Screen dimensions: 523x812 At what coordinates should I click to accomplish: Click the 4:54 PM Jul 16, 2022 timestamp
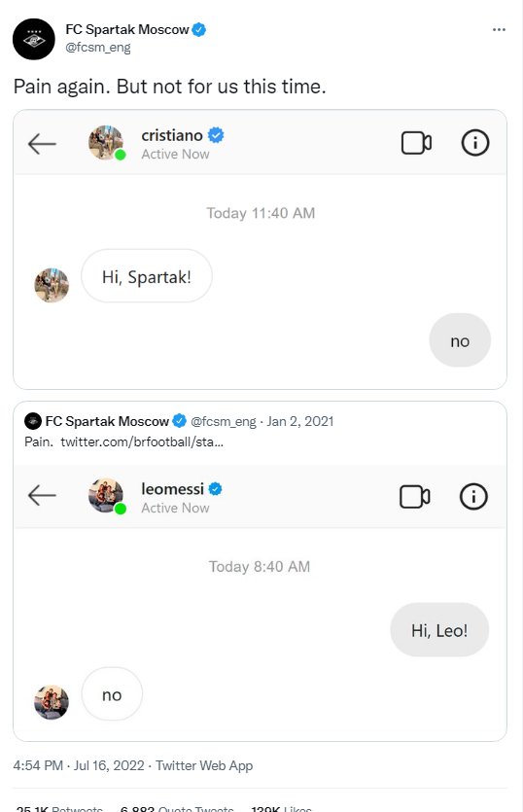click(79, 765)
